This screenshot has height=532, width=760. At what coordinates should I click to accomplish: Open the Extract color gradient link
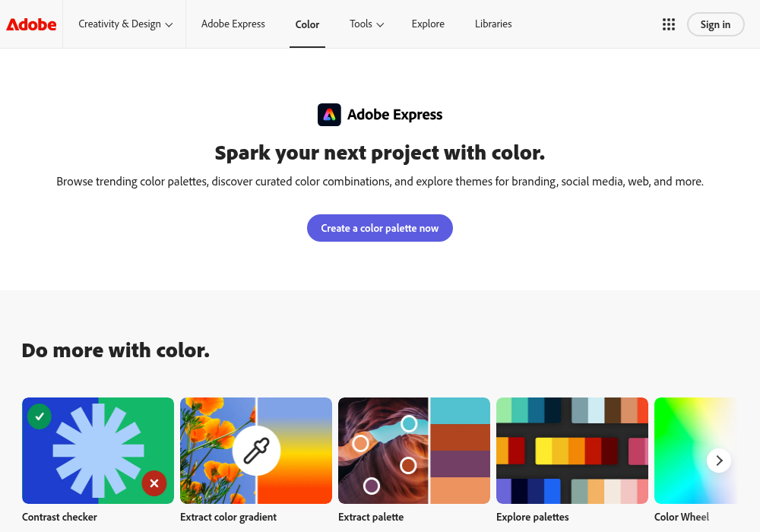[x=228, y=517]
